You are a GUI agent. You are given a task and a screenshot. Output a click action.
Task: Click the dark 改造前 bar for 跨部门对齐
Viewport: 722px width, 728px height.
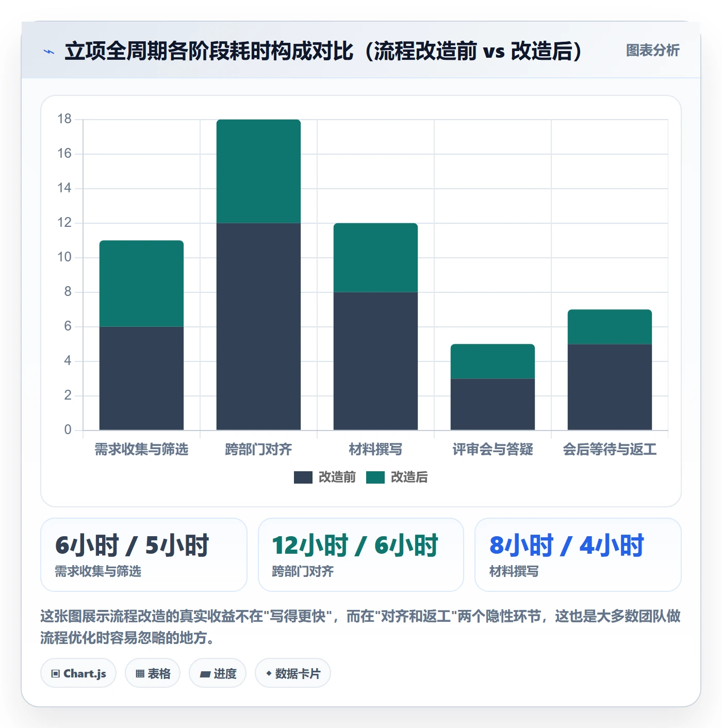pyautogui.click(x=258, y=327)
